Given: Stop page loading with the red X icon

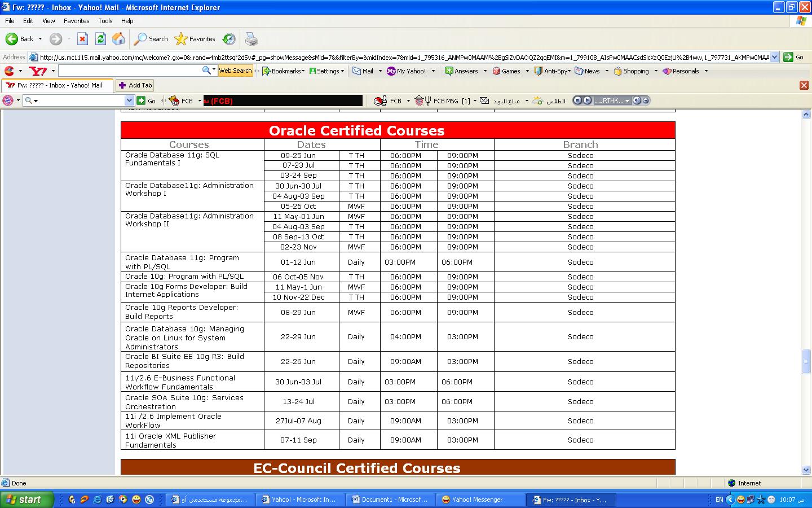Looking at the screenshot, I should tap(82, 39).
